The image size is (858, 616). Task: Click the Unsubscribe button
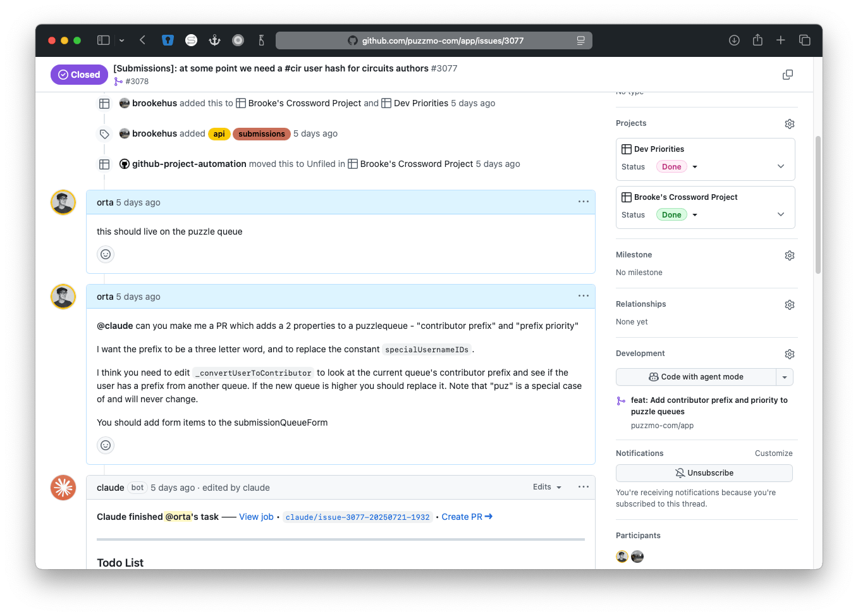pos(704,472)
